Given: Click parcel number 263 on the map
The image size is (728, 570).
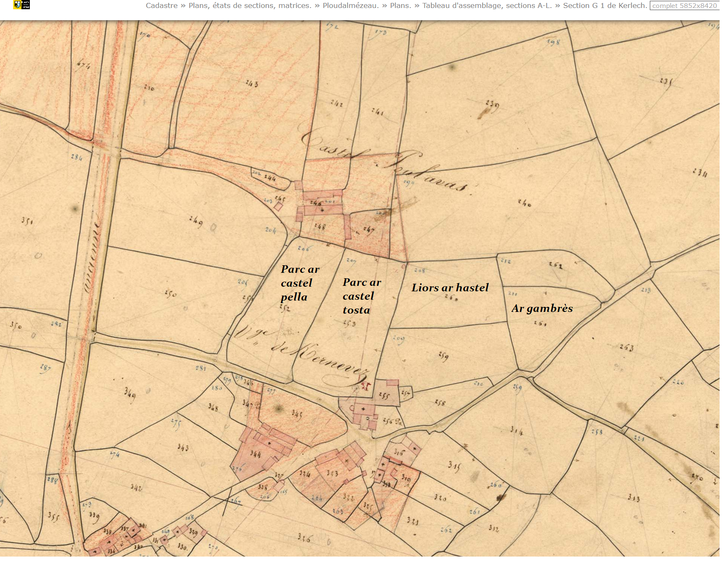Looking at the screenshot, I should [x=626, y=347].
